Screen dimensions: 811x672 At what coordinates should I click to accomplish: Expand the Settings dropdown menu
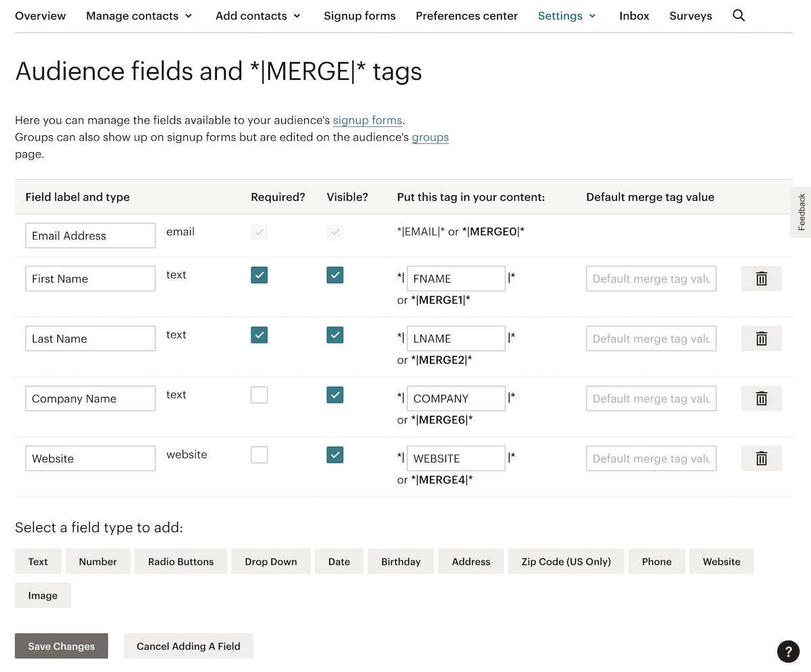click(567, 16)
